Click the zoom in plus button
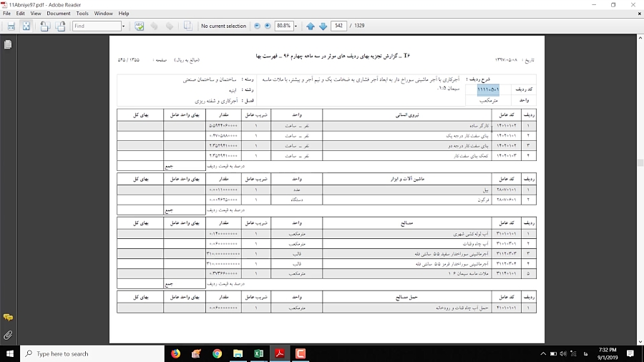 tap(268, 26)
